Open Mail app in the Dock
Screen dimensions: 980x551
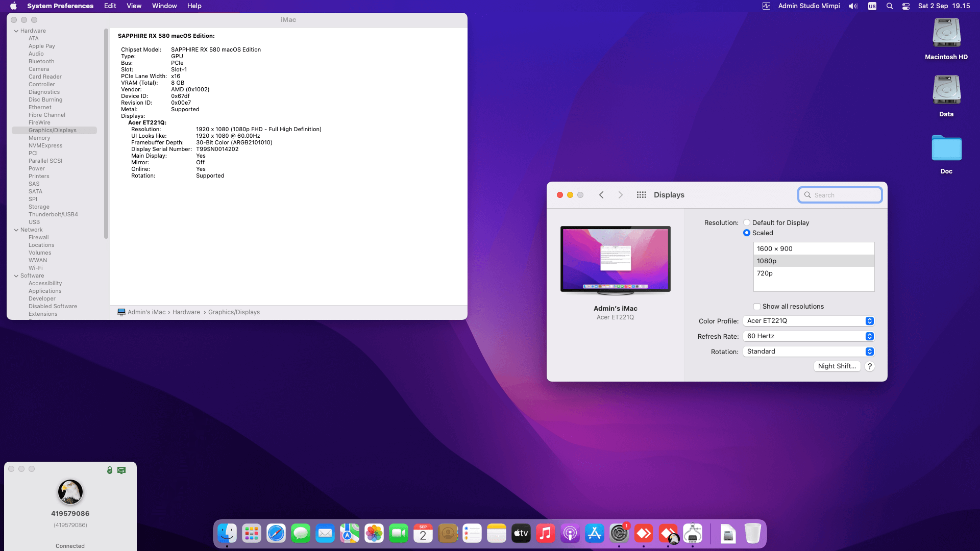[x=325, y=534]
